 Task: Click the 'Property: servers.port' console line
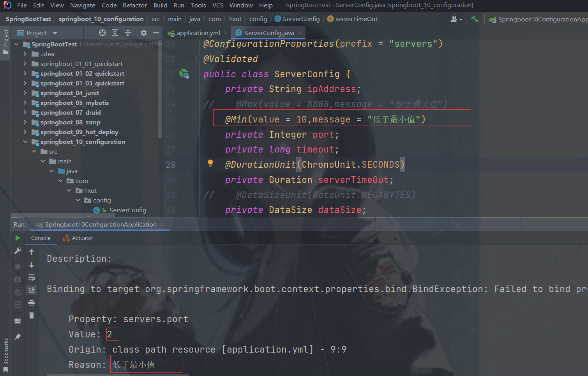[128, 319]
